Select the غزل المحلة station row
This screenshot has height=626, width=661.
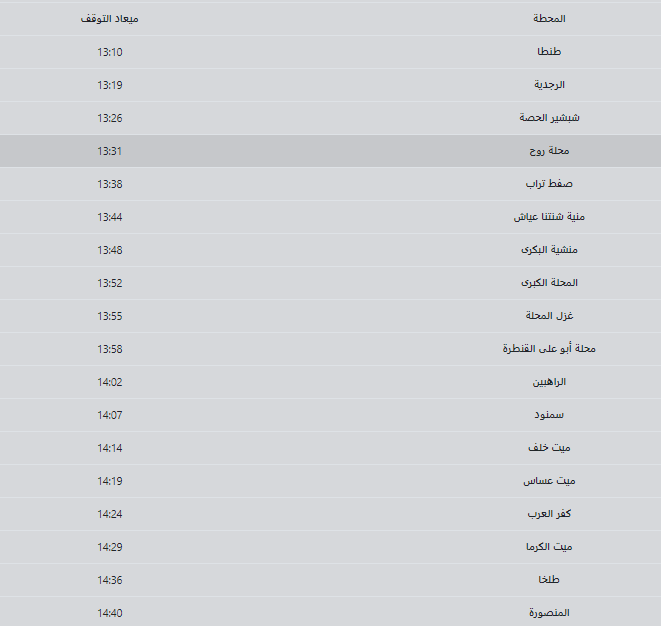coord(330,316)
